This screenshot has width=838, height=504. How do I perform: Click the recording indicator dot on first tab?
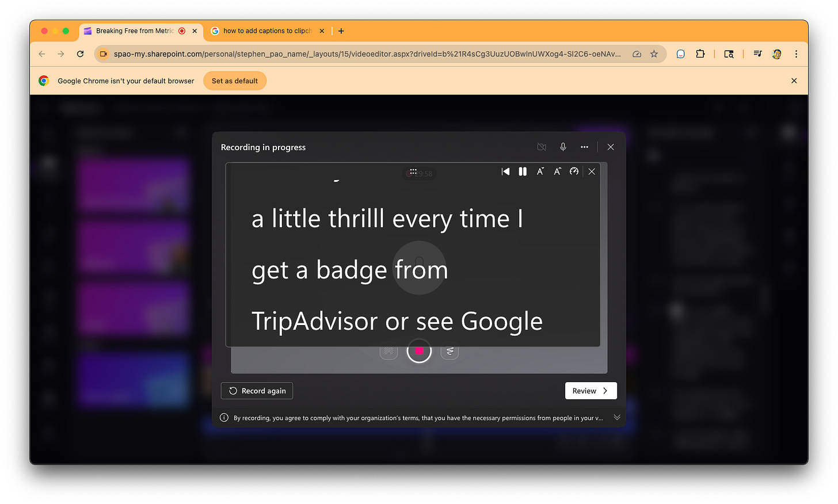pyautogui.click(x=182, y=31)
